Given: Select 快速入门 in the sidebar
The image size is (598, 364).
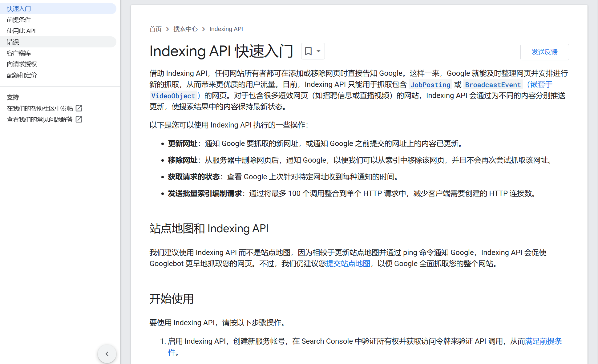Looking at the screenshot, I should pyautogui.click(x=58, y=9).
